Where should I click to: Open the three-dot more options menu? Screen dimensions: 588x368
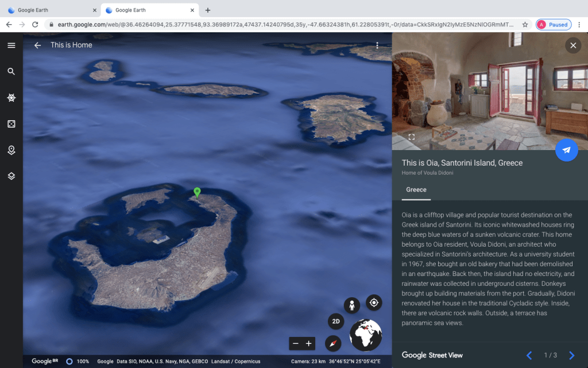click(377, 45)
